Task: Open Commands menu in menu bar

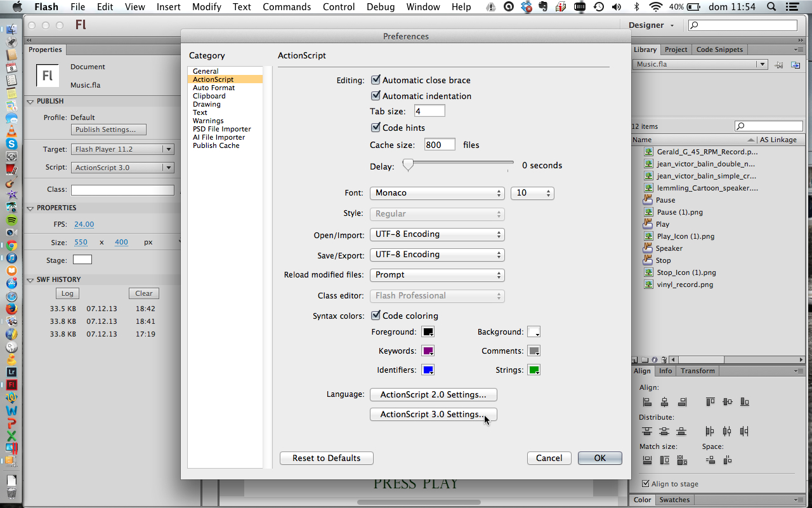Action: (287, 7)
